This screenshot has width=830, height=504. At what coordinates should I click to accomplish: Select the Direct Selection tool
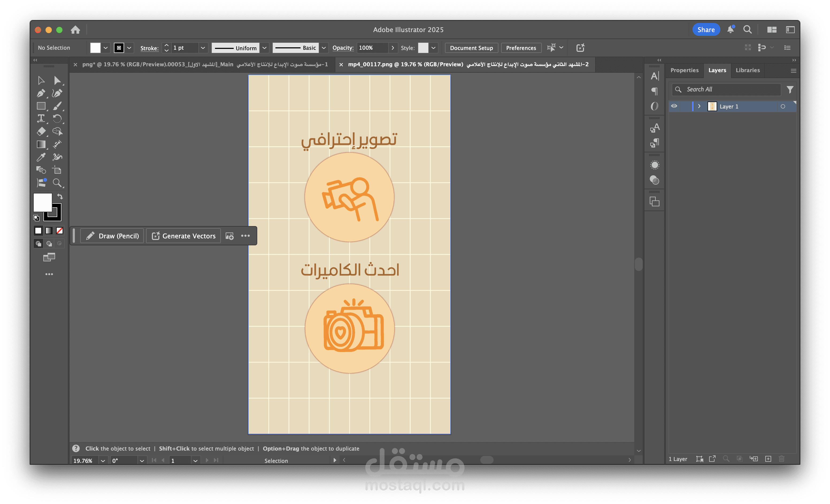[x=57, y=80]
